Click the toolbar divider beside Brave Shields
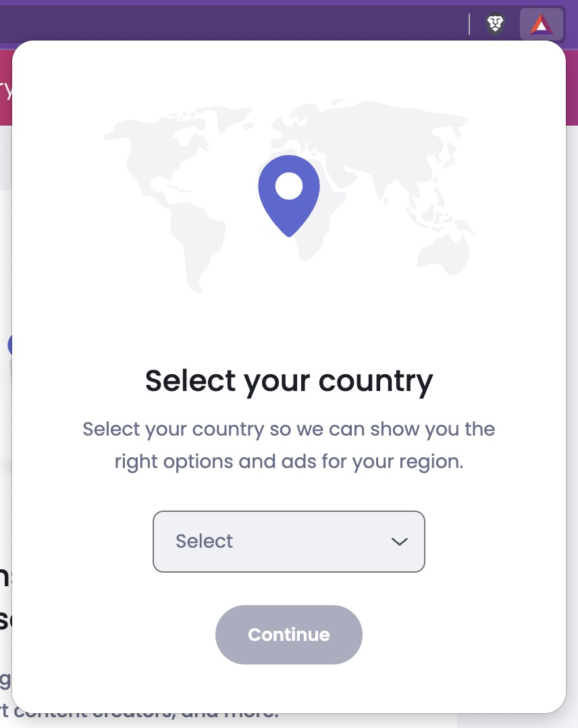This screenshot has height=728, width=578. point(469,24)
